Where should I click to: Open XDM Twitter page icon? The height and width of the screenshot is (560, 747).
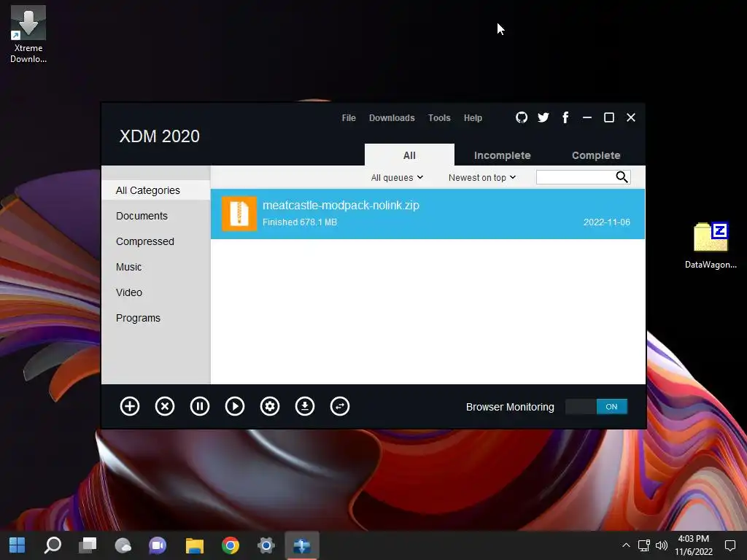[x=543, y=117]
